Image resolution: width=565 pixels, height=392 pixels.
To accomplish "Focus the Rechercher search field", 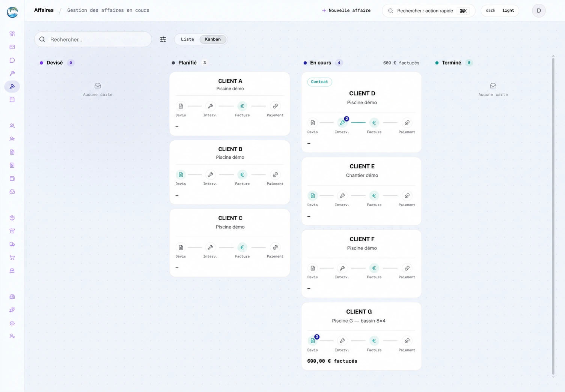I will [x=93, y=39].
